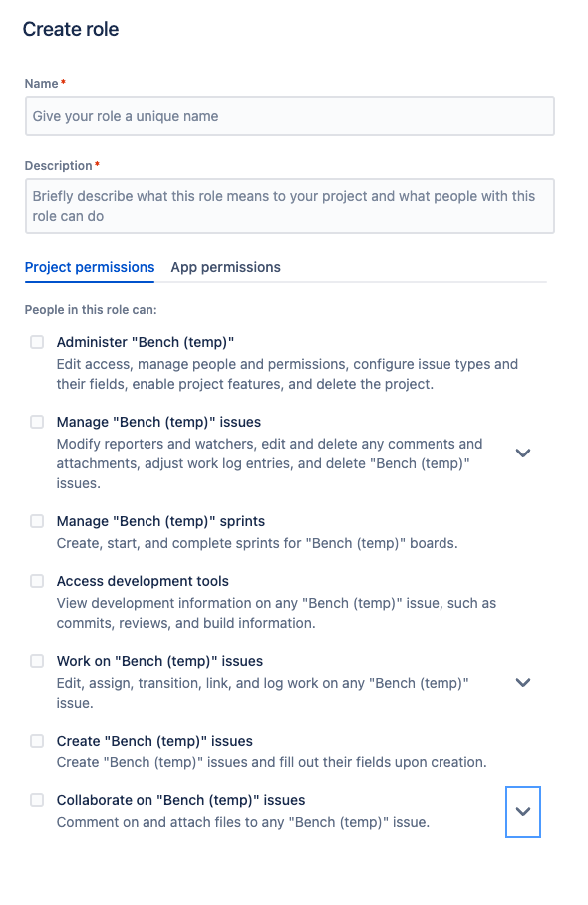This screenshot has width=588, height=905.
Task: Click the Manage "Bench (temp)" sprints label
Action: (160, 521)
